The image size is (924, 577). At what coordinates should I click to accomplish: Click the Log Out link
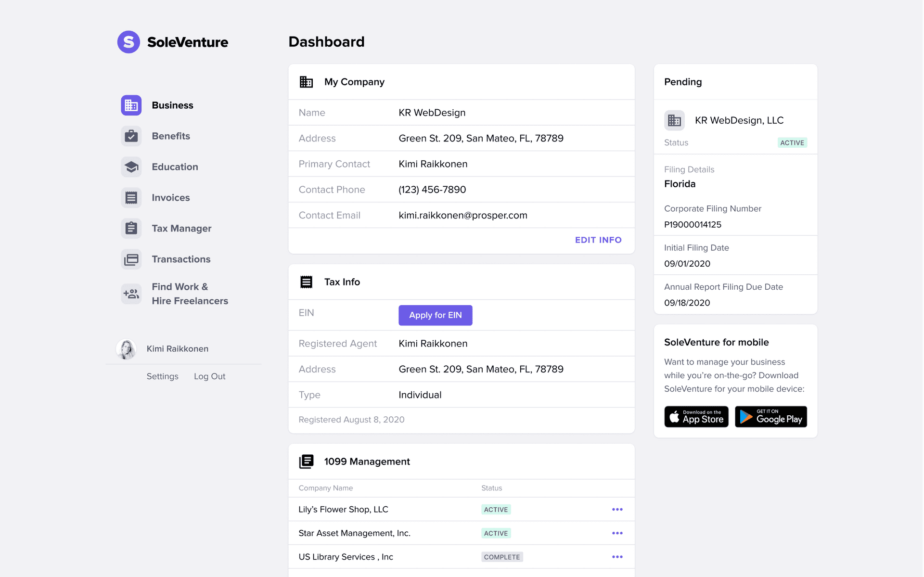pyautogui.click(x=209, y=376)
